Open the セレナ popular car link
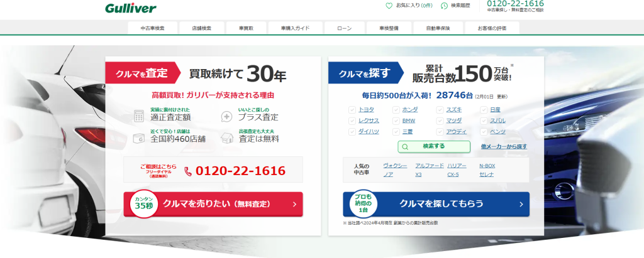This screenshot has height=258, width=644. (x=486, y=175)
